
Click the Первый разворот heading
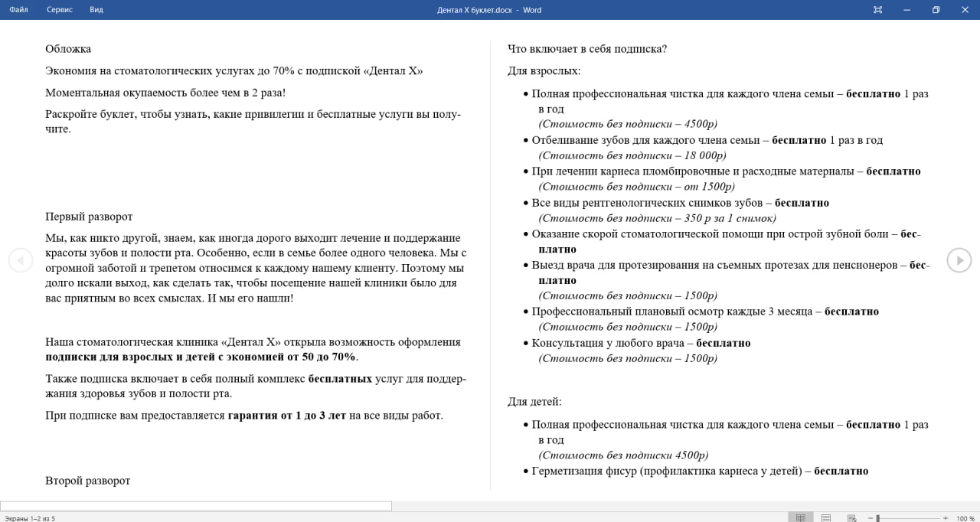click(89, 217)
